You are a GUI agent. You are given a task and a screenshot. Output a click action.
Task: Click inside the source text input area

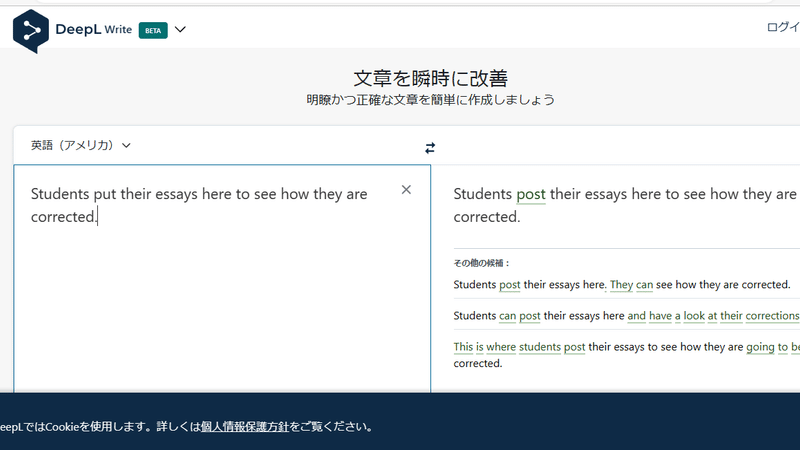click(222, 278)
